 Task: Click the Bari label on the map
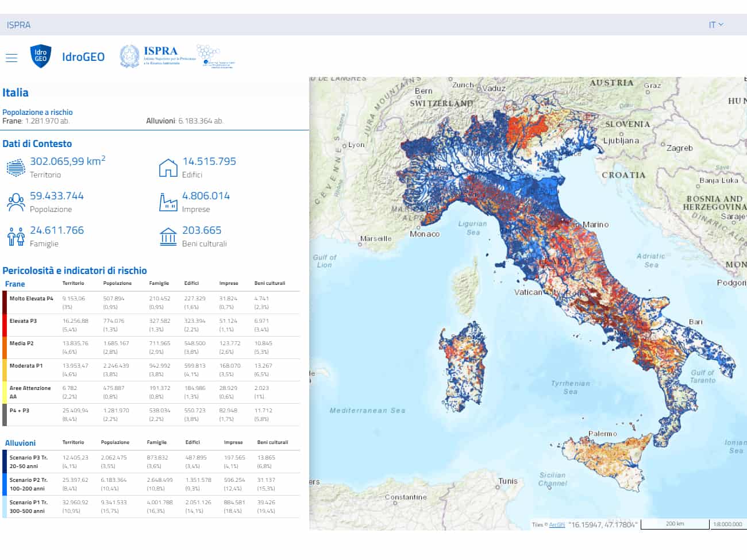pos(696,322)
